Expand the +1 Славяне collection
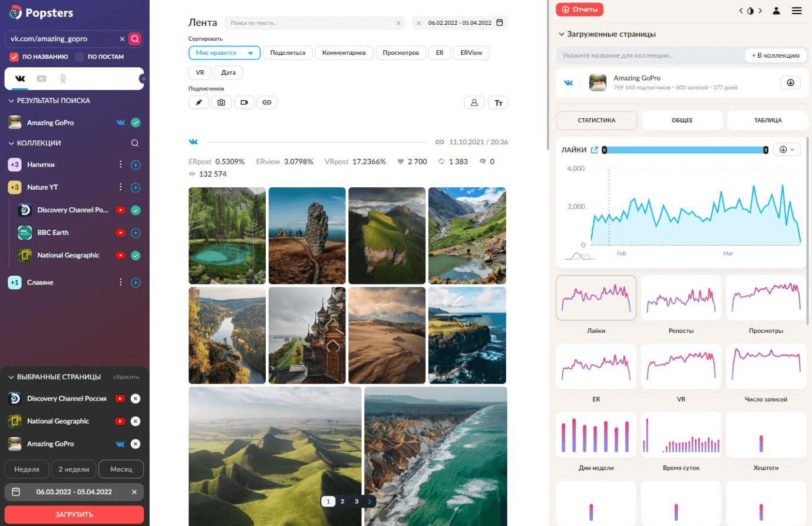Screen dimensions: 812x526 15,283
